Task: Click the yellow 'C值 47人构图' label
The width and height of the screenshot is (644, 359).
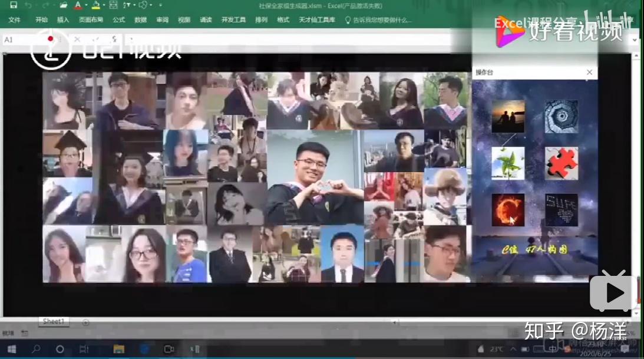Action: point(535,249)
